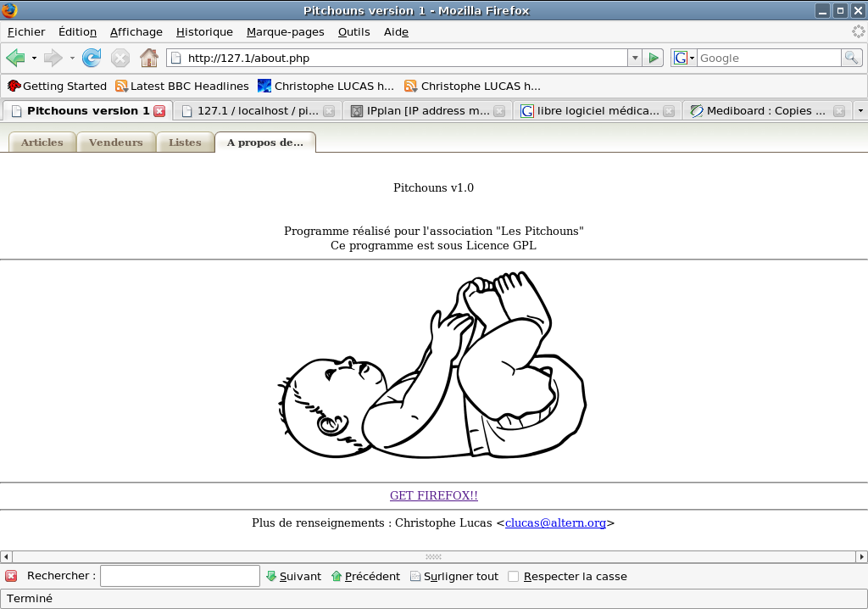Click the search magnifier icon

(851, 58)
